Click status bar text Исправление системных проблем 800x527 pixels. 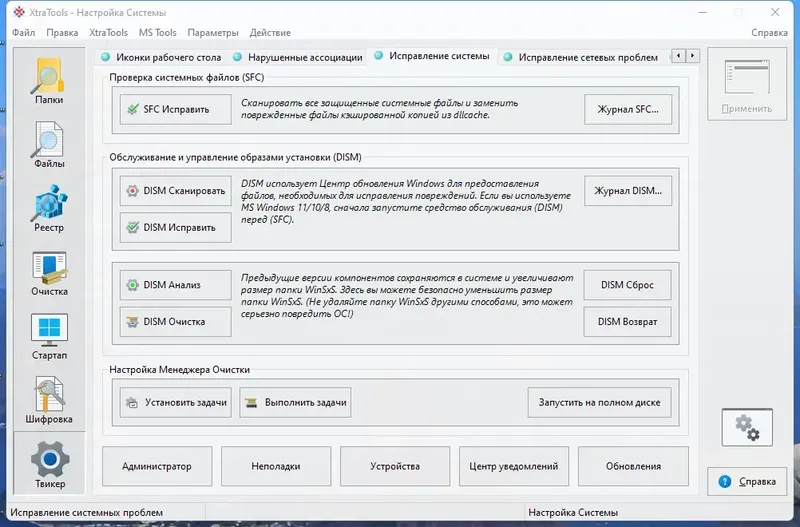click(x=87, y=513)
